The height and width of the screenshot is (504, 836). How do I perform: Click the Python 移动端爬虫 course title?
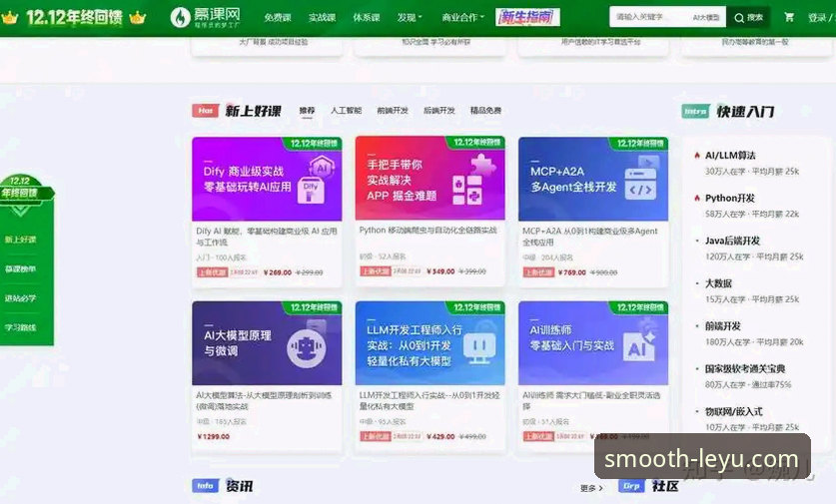[428, 231]
